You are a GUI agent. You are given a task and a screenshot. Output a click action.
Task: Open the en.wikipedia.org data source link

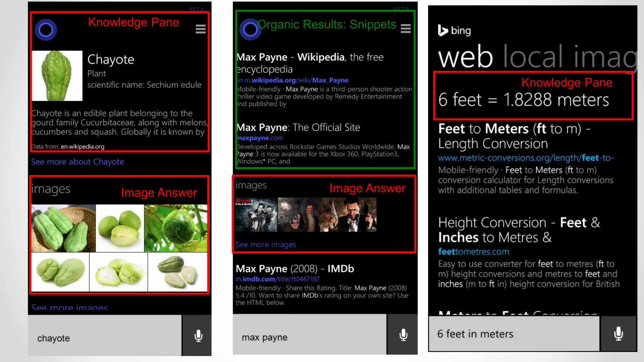(x=83, y=146)
